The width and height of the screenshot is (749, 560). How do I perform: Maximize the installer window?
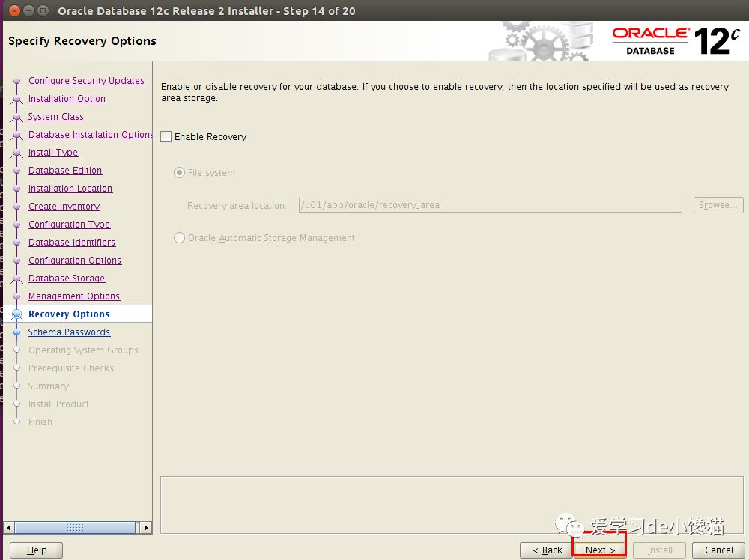43,10
